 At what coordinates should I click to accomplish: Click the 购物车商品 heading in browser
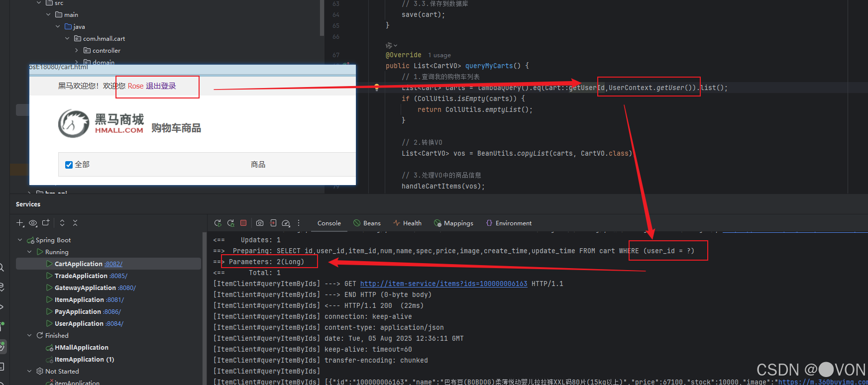[x=176, y=128]
